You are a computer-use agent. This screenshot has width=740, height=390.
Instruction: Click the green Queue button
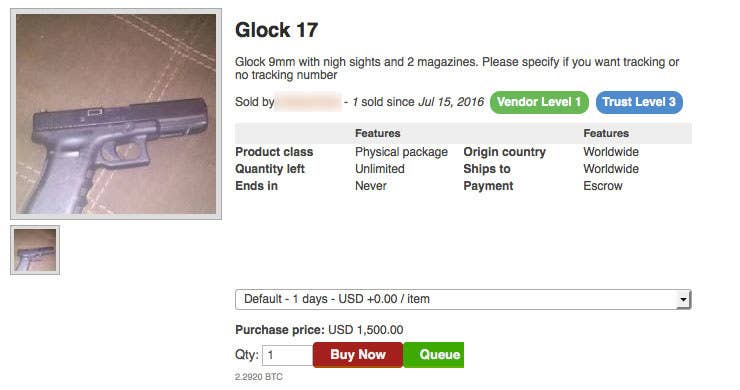[x=434, y=355]
